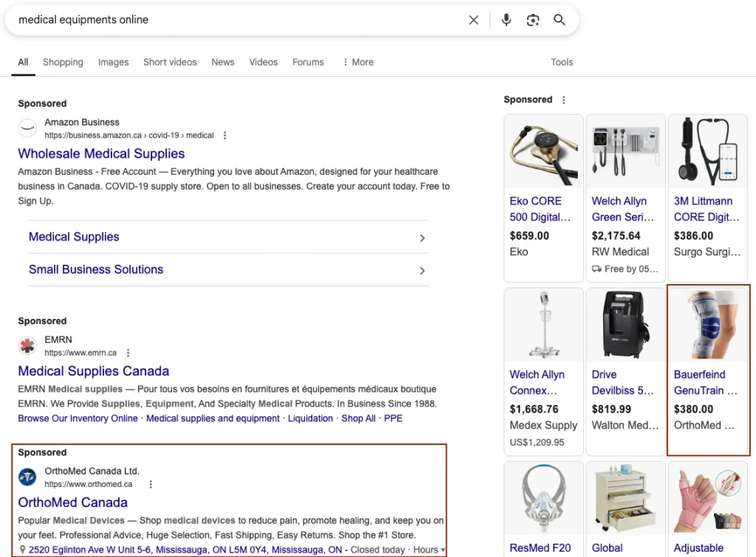Open the Bauerfeind GenuTrain title link
This screenshot has height=557, width=756.
click(x=705, y=383)
